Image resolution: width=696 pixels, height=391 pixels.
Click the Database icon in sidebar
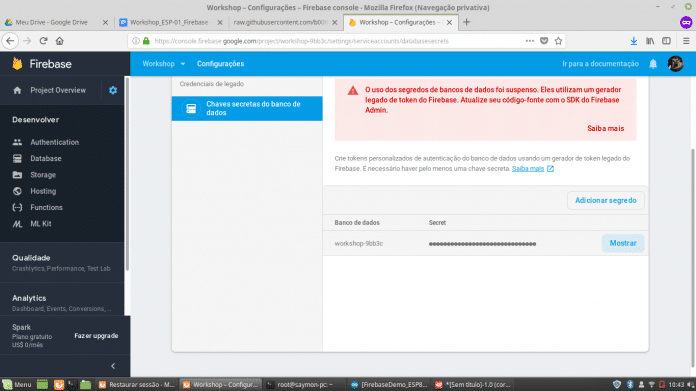tap(17, 158)
